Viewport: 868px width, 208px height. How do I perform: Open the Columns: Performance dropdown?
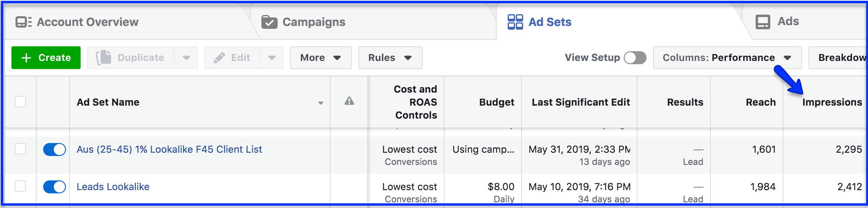(x=727, y=58)
